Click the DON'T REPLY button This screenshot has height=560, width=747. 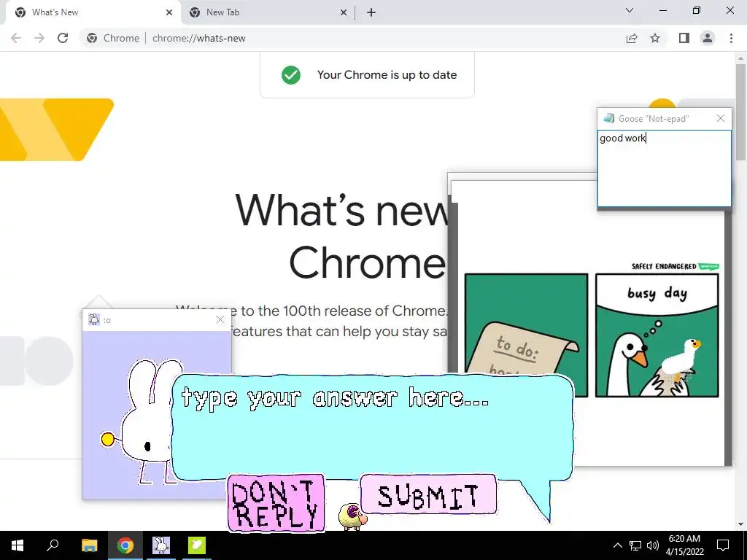[276, 503]
